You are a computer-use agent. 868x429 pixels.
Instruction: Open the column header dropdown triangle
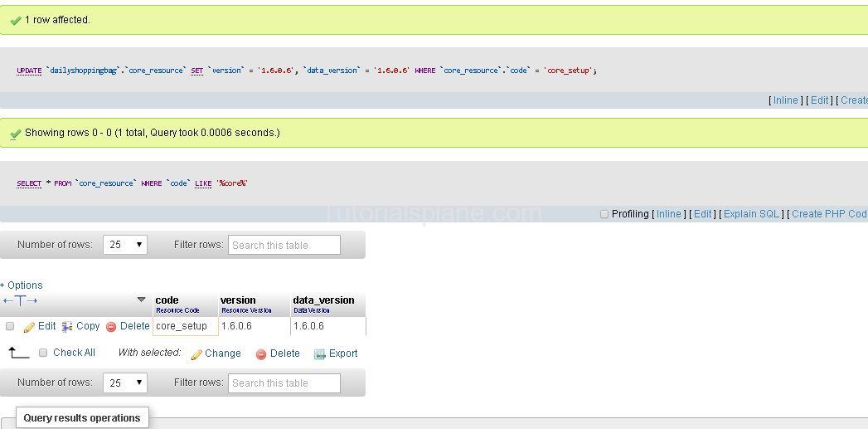click(x=141, y=300)
